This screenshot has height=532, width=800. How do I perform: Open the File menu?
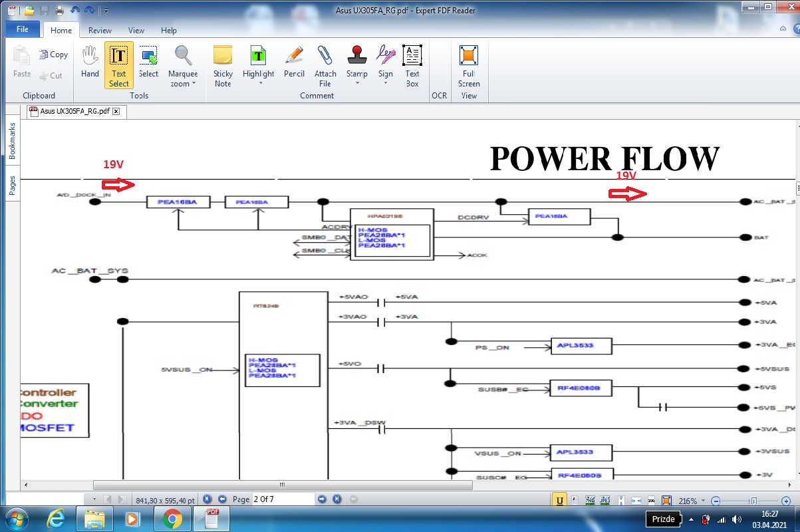point(23,30)
